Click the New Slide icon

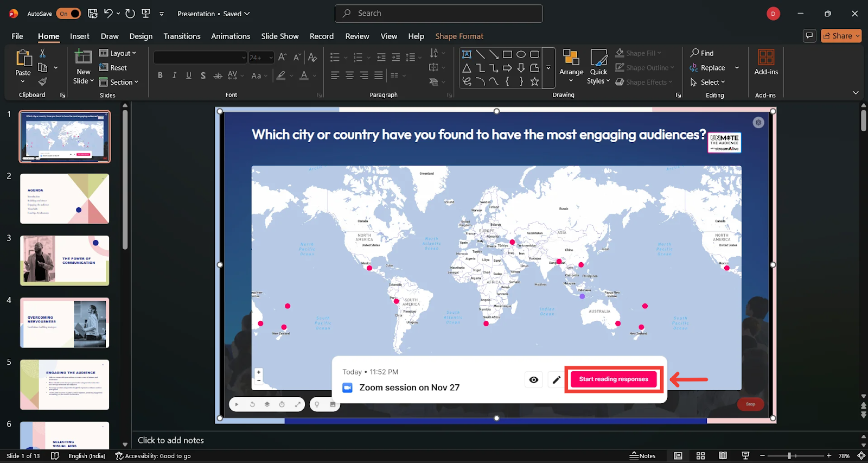(83, 58)
